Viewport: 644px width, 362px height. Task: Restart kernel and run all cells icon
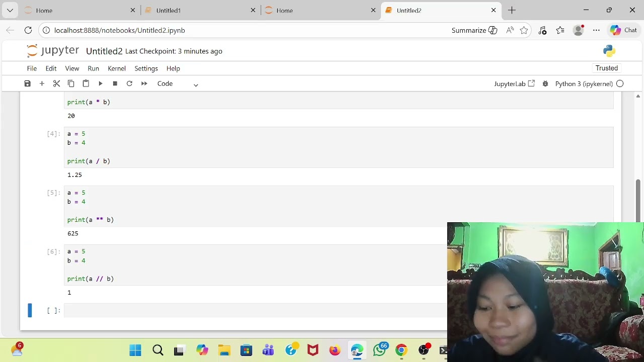144,83
